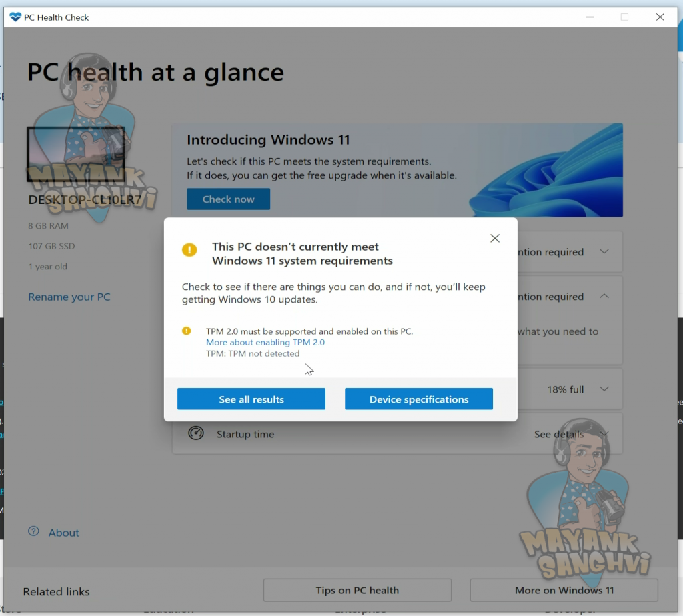This screenshot has height=616, width=683.
Task: Expand the collapsed attention required row
Action: (604, 252)
